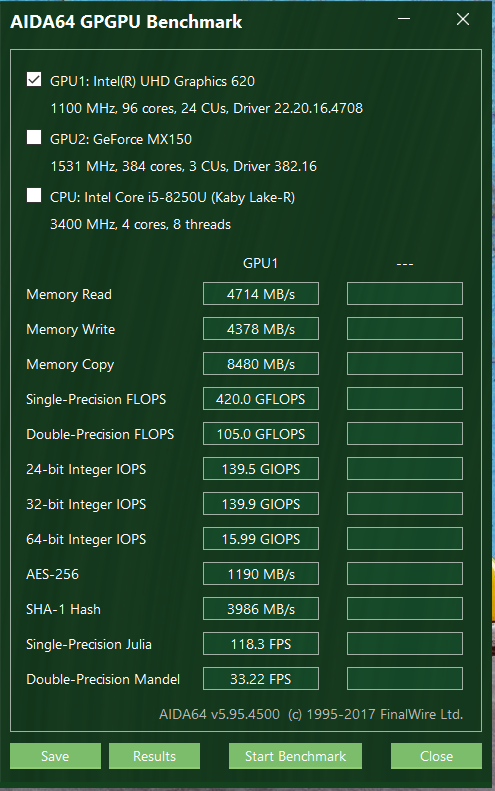Image resolution: width=495 pixels, height=791 pixels.
Task: Click the 24-bit Integer IOPS label
Action: (86, 469)
